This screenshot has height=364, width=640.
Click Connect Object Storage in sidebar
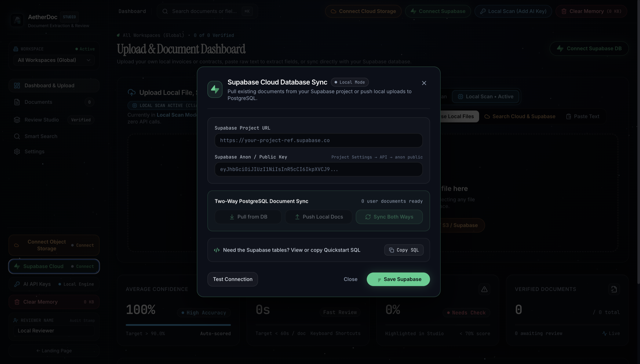click(54, 245)
